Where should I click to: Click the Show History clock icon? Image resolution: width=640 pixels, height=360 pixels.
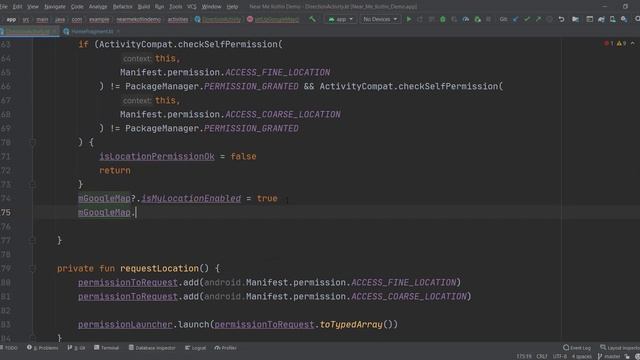click(550, 19)
